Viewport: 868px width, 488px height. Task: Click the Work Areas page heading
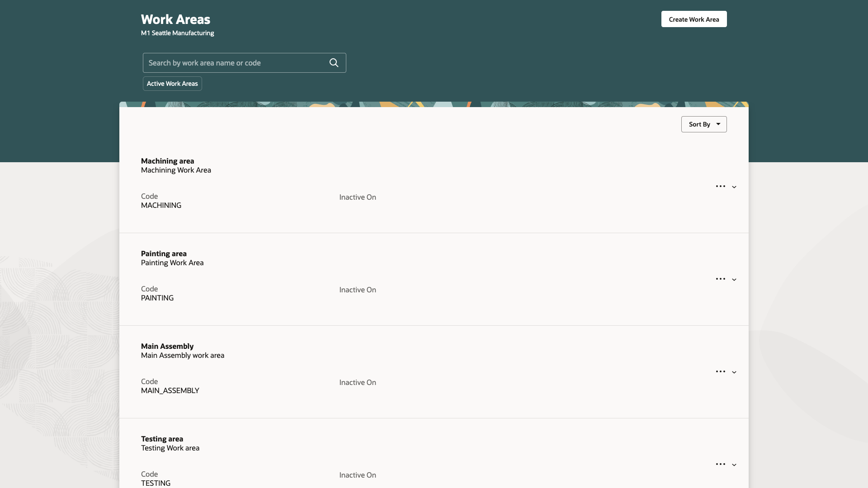coord(175,19)
